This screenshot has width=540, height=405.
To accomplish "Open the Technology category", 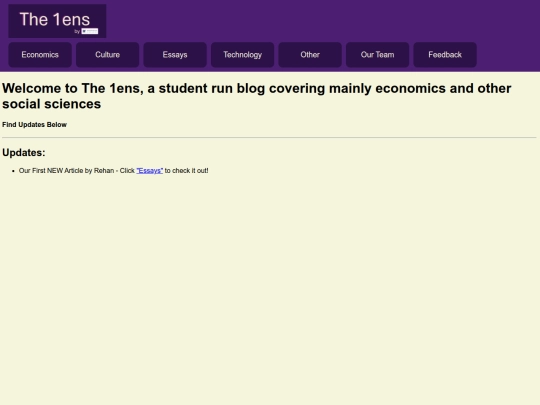I will 242,55.
